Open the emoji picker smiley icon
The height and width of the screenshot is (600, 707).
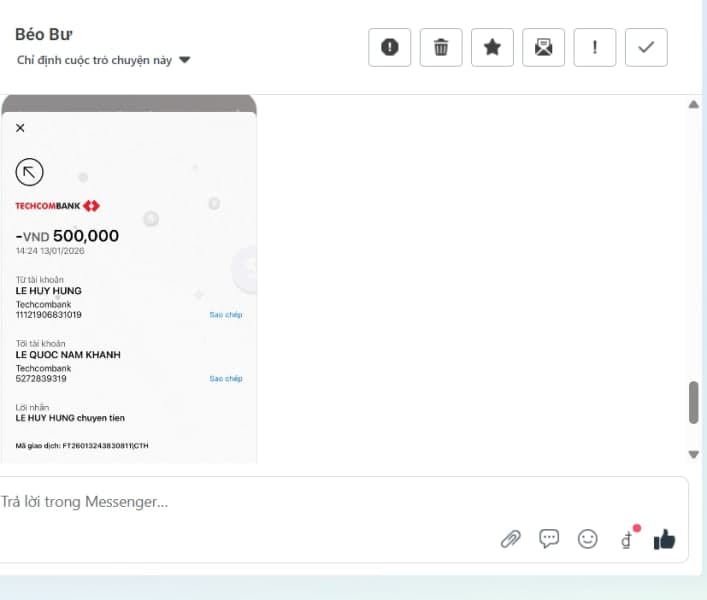click(588, 539)
